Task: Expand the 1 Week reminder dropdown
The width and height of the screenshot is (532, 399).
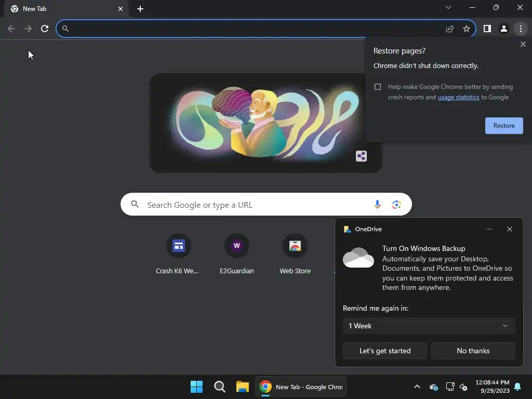Action: click(x=429, y=326)
